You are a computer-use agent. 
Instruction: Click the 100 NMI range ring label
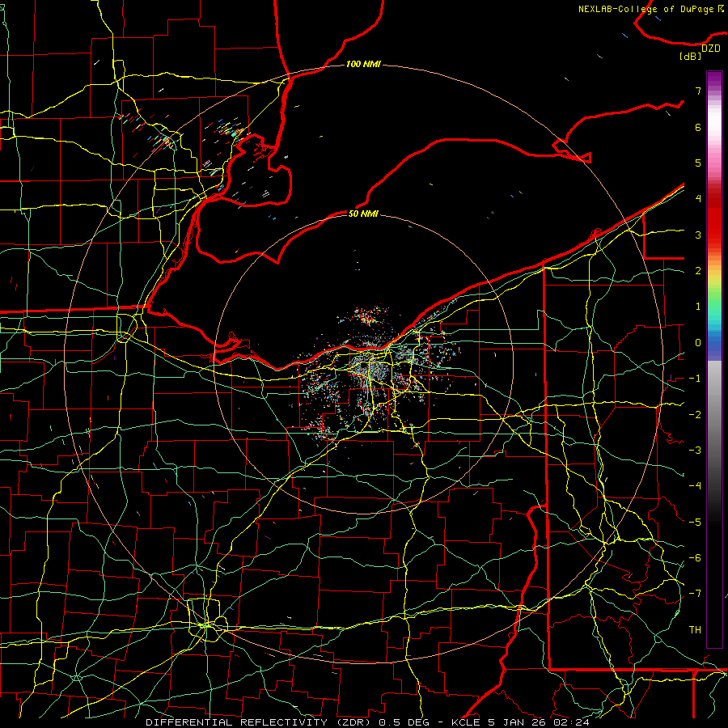(x=363, y=64)
